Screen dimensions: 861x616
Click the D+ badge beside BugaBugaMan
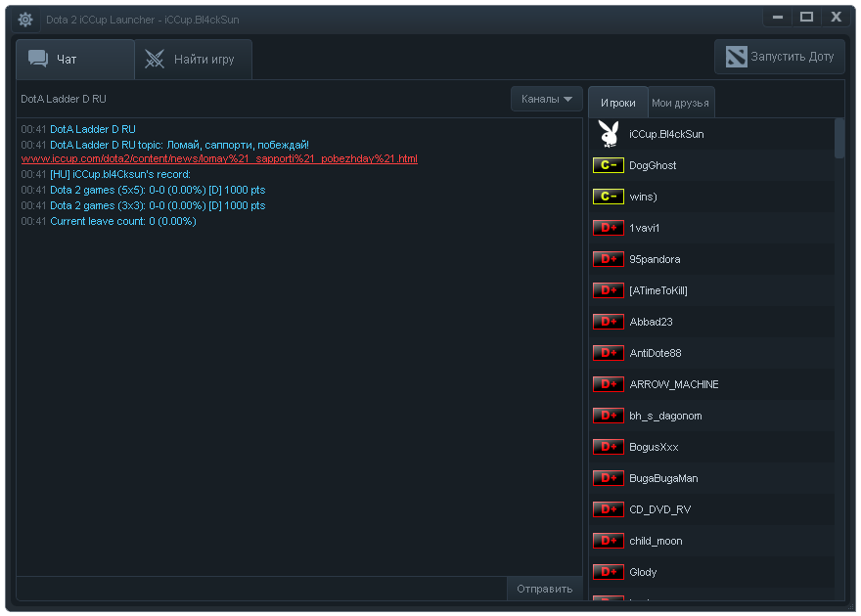point(608,478)
